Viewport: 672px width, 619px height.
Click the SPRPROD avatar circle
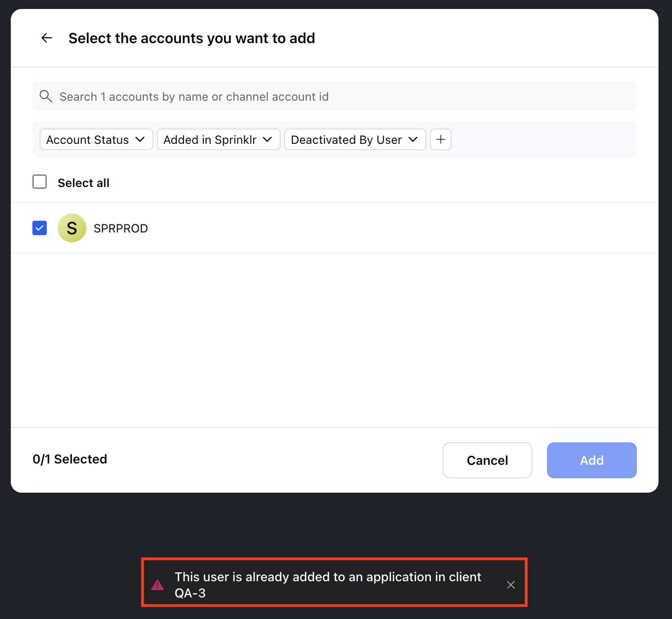pyautogui.click(x=72, y=228)
